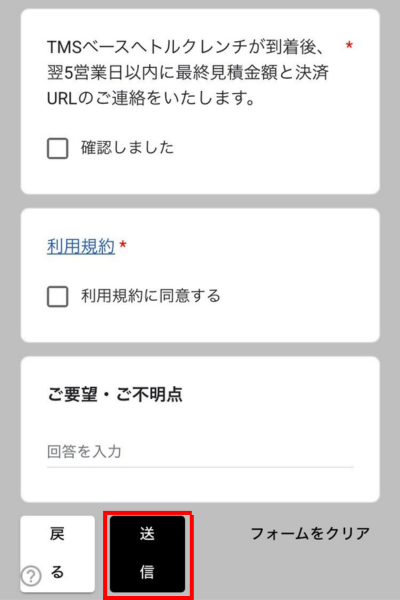Open the 利用規約 hyperlink
The image size is (400, 600).
(81, 246)
